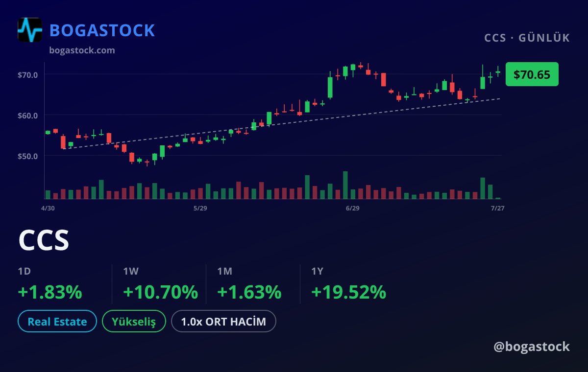Click the 5/29 date axis marker
This screenshot has width=588, height=372.
200,209
